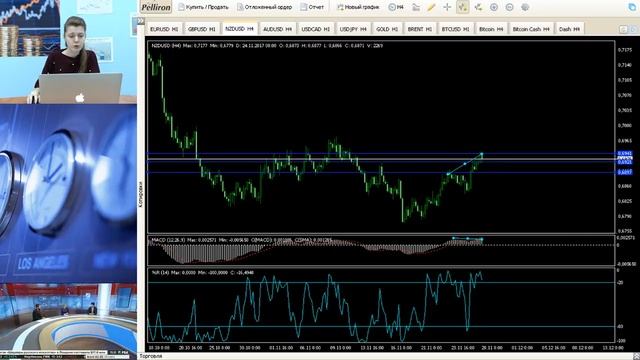Open the GOLD H1 chart tab

coord(387,29)
